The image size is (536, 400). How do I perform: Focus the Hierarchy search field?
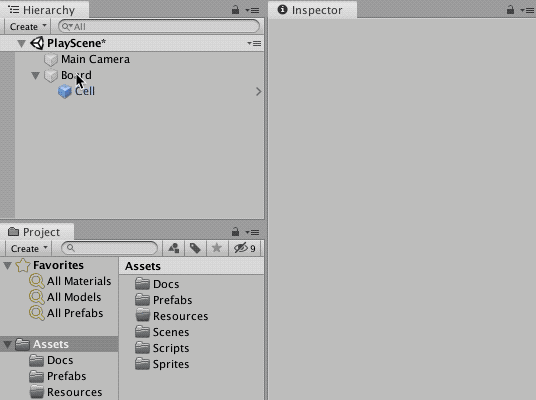(159, 27)
